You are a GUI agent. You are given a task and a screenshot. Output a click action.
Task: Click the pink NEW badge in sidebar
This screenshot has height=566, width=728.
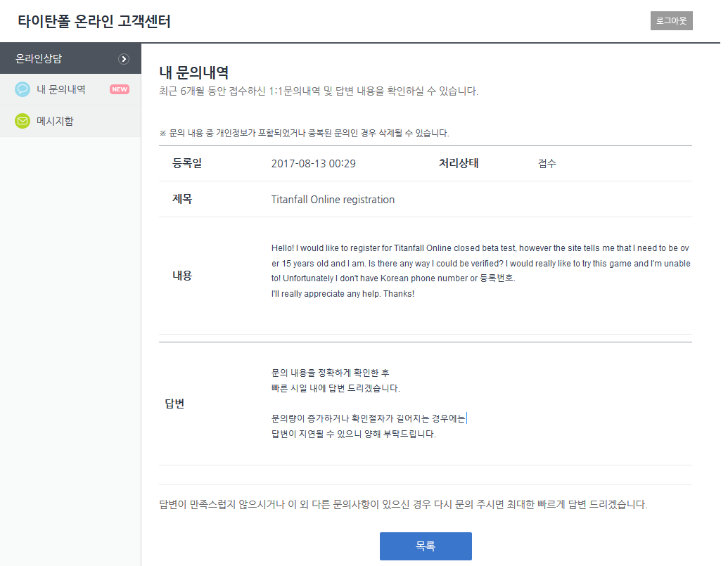pyautogui.click(x=120, y=89)
